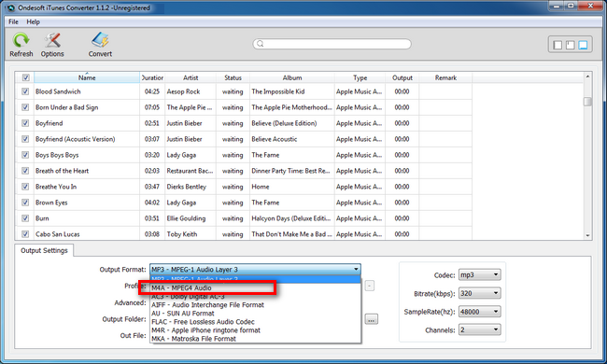Toggle checkbox for Boyfriend by Justin Bieber
Viewport: 607px width, 364px height.
point(25,123)
